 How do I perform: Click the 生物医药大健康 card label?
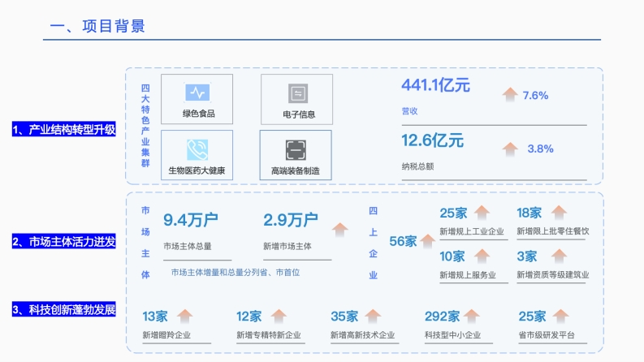pyautogui.click(x=197, y=170)
